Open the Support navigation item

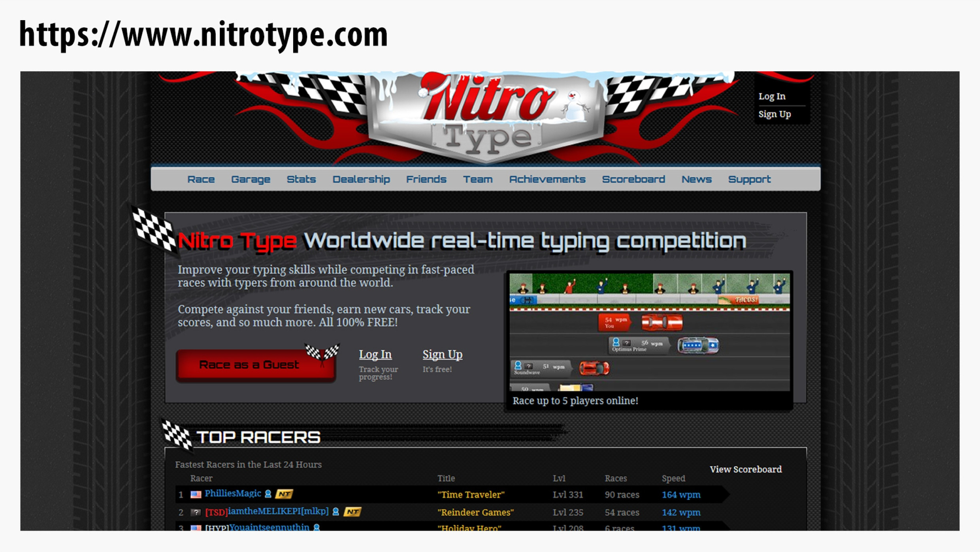click(749, 180)
